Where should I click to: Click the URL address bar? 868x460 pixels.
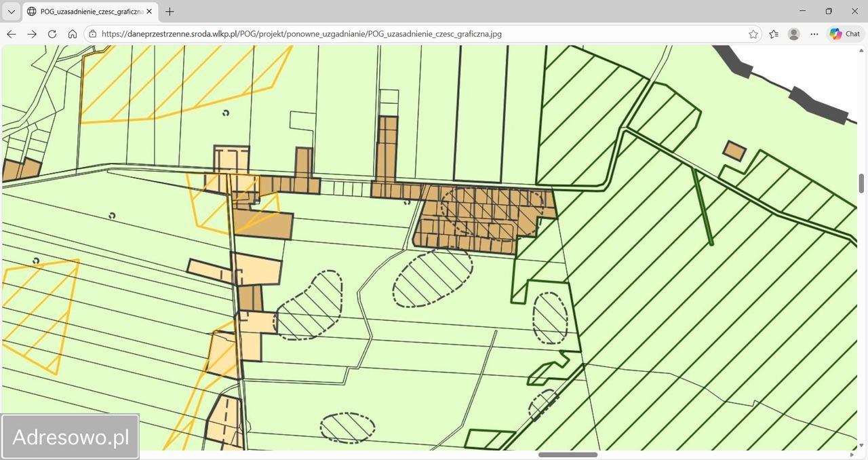click(x=407, y=34)
